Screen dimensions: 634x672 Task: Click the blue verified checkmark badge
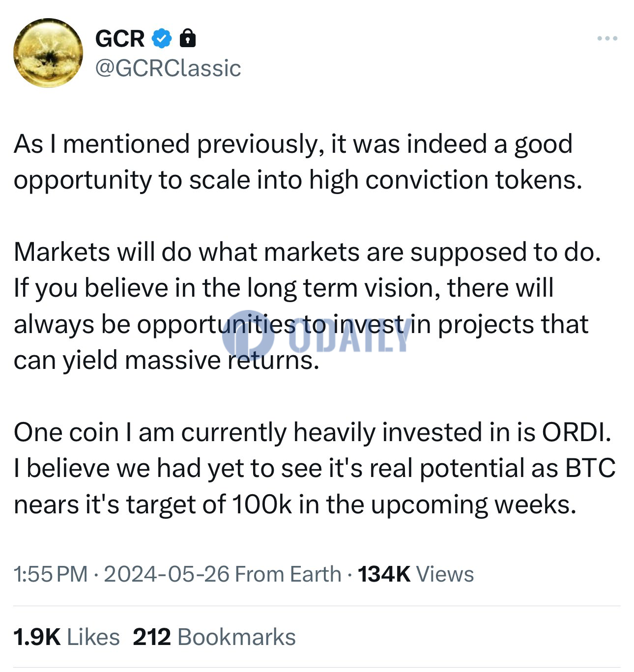click(x=162, y=38)
